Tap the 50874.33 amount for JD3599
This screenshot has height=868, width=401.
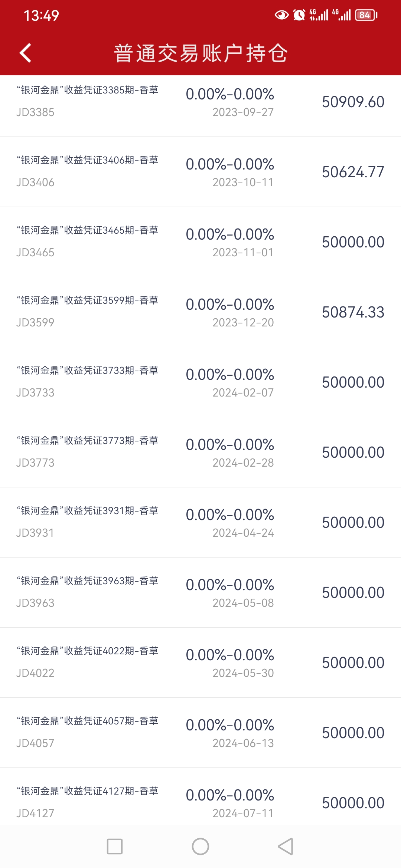[353, 312]
